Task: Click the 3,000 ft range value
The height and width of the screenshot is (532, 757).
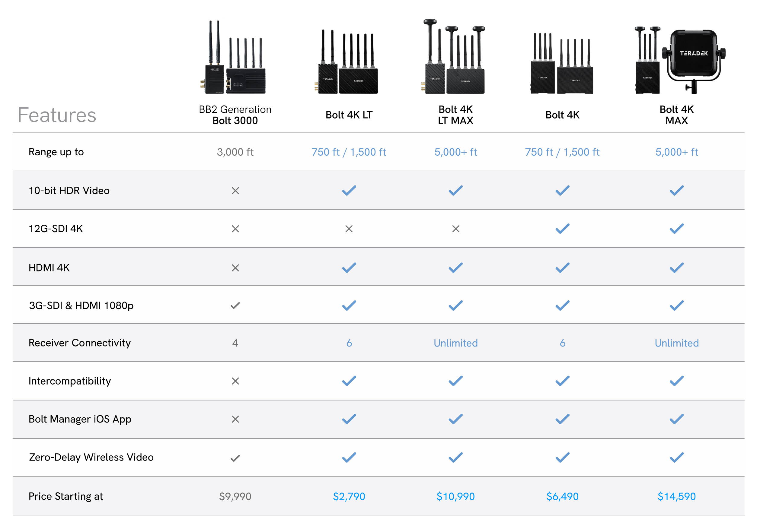Action: click(235, 152)
